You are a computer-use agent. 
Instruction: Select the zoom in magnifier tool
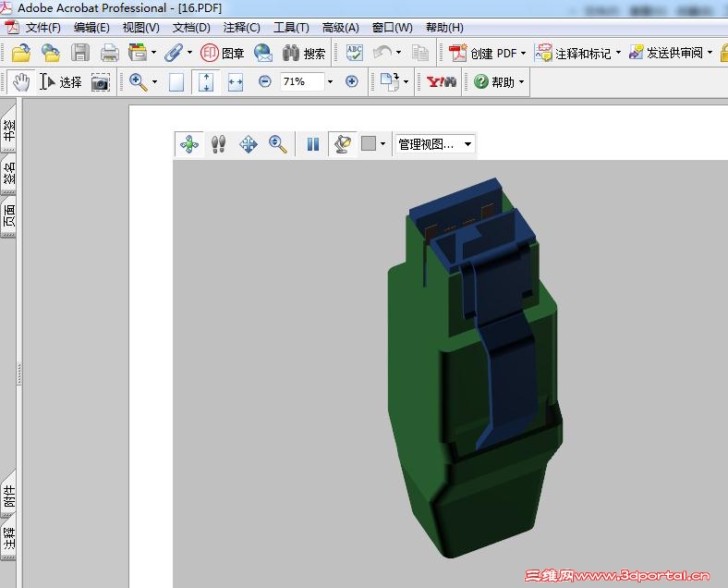pyautogui.click(x=138, y=82)
